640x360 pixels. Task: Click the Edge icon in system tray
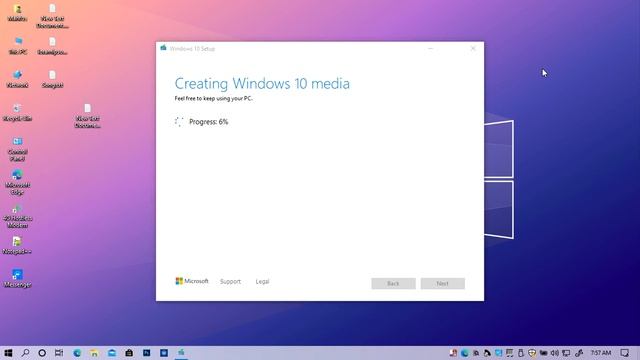[464, 353]
